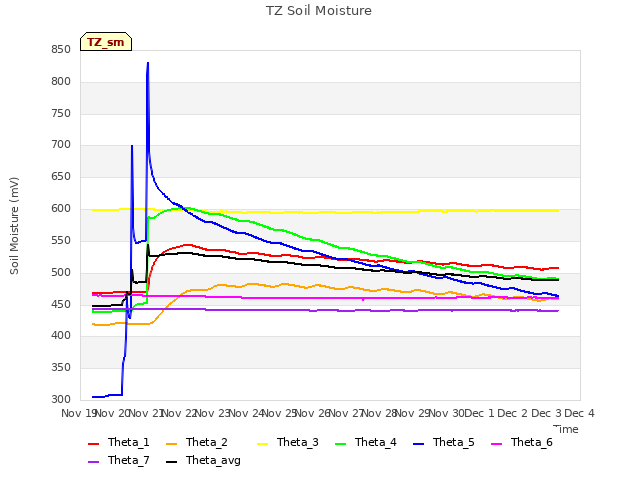Select the Theta_4 legend entry

(366, 442)
